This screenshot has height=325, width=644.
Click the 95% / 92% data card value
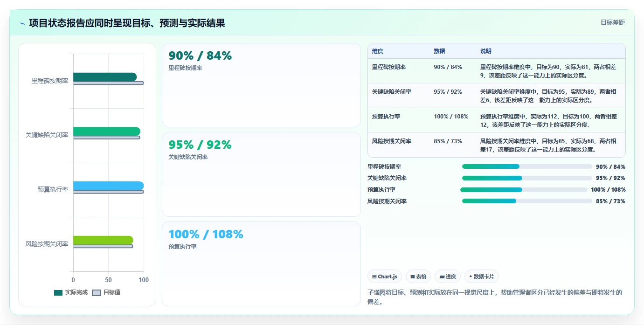coord(200,145)
